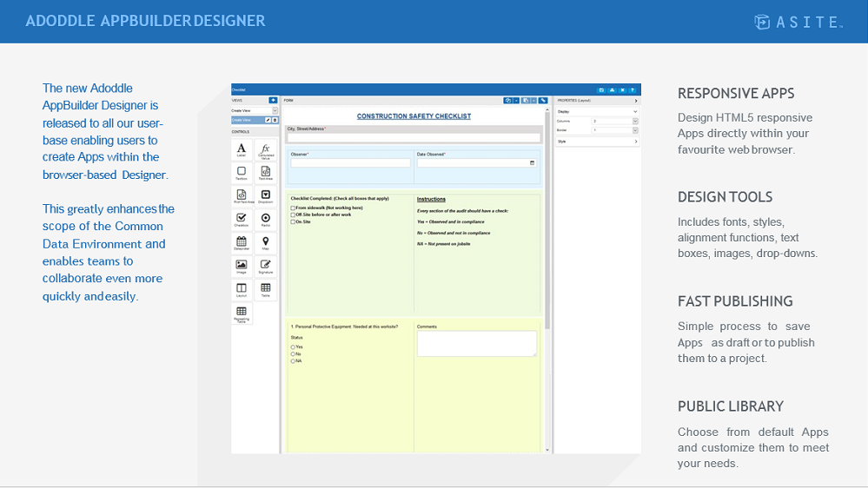Image resolution: width=868 pixels, height=488 pixels.
Task: Click the save icon in designer title bar
Action: pos(601,89)
